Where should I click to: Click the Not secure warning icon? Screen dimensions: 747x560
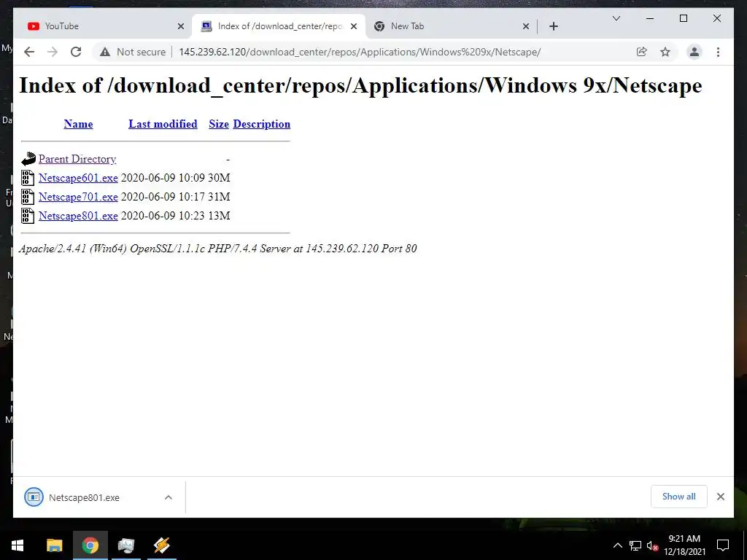pyautogui.click(x=105, y=52)
